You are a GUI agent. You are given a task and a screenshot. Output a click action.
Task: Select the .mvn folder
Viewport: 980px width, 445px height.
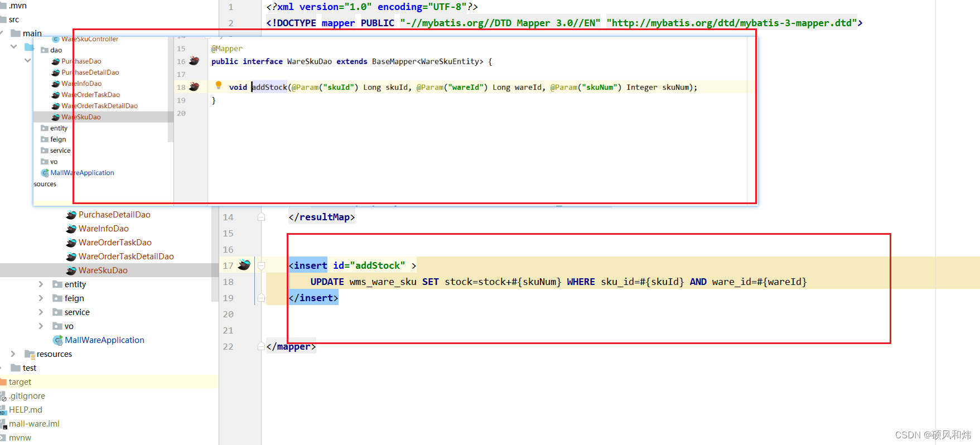click(x=18, y=6)
